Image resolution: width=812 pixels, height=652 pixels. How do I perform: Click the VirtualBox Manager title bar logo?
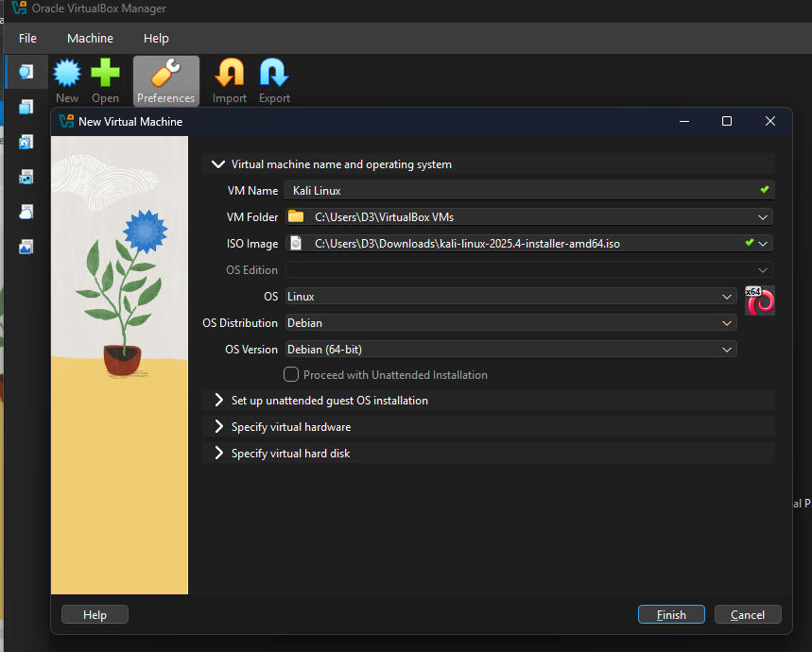click(x=19, y=8)
